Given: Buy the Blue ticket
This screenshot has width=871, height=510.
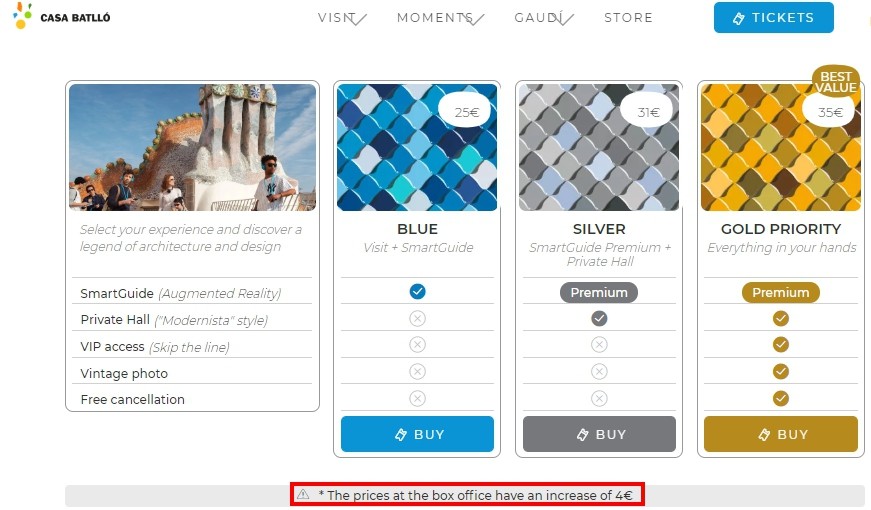Looking at the screenshot, I should (417, 434).
